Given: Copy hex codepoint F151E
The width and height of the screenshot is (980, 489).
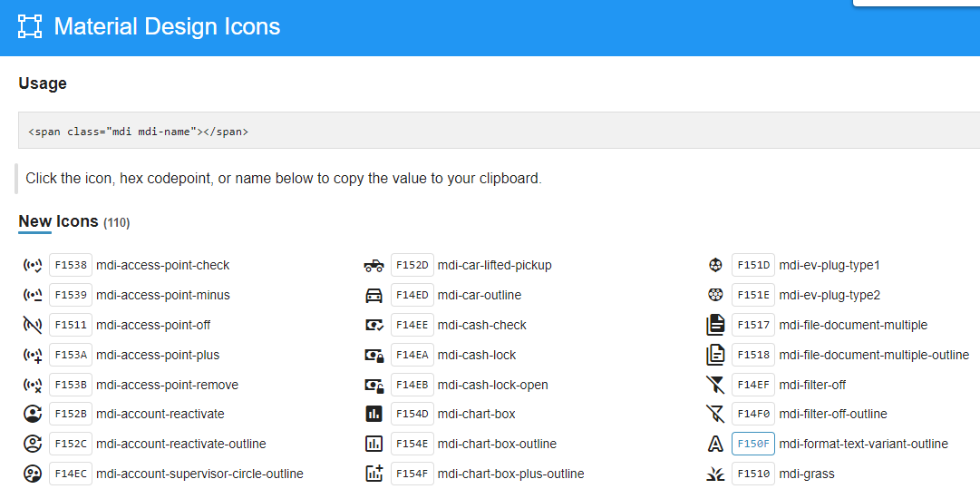Looking at the screenshot, I should click(x=753, y=295).
